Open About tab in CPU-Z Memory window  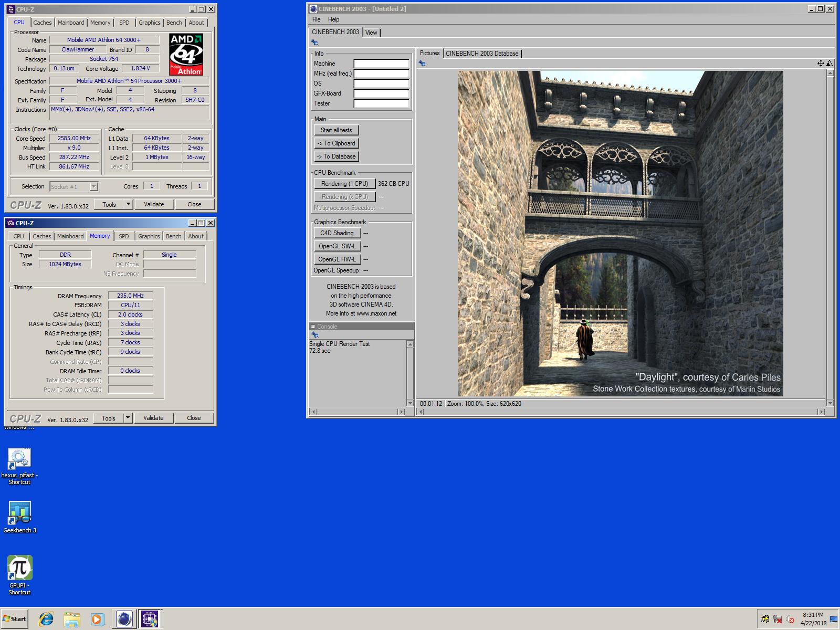coord(196,236)
